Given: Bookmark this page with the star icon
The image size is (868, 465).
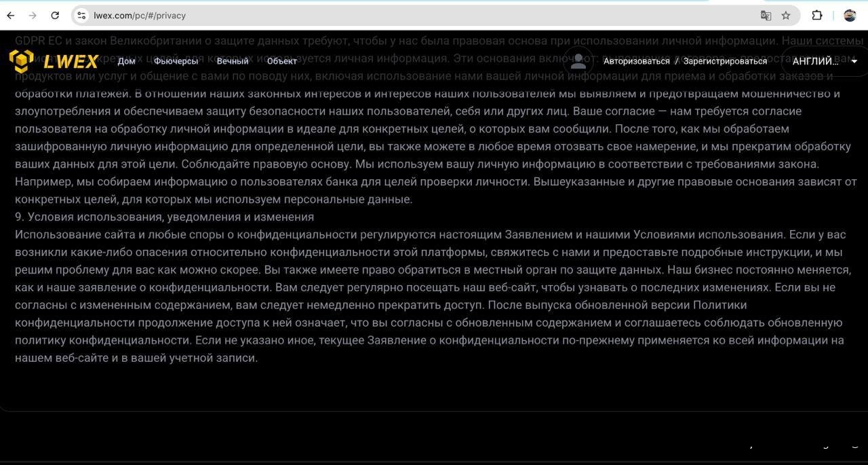Looking at the screenshot, I should (x=786, y=15).
